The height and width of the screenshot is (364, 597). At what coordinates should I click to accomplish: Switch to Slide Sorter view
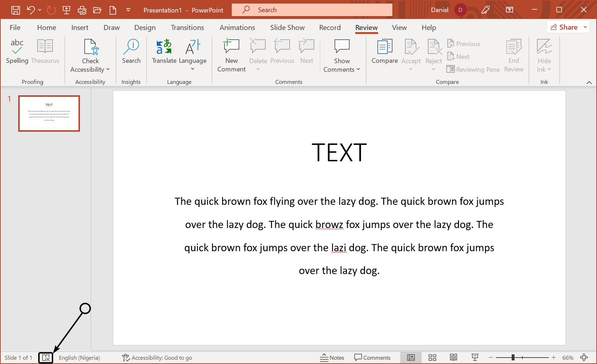tap(432, 358)
